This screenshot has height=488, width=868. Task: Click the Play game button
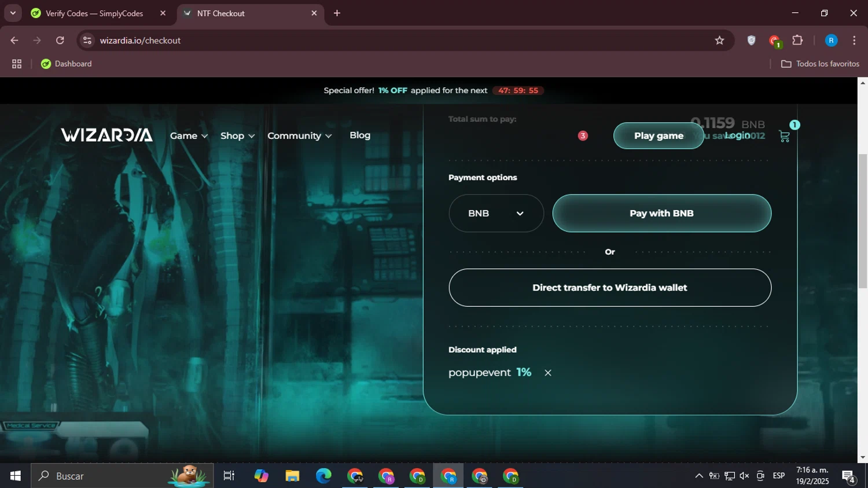(659, 136)
